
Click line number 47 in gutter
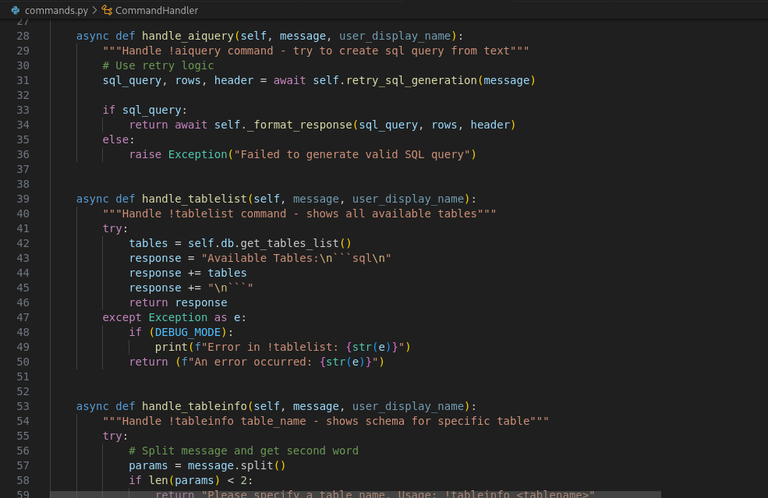(23, 318)
